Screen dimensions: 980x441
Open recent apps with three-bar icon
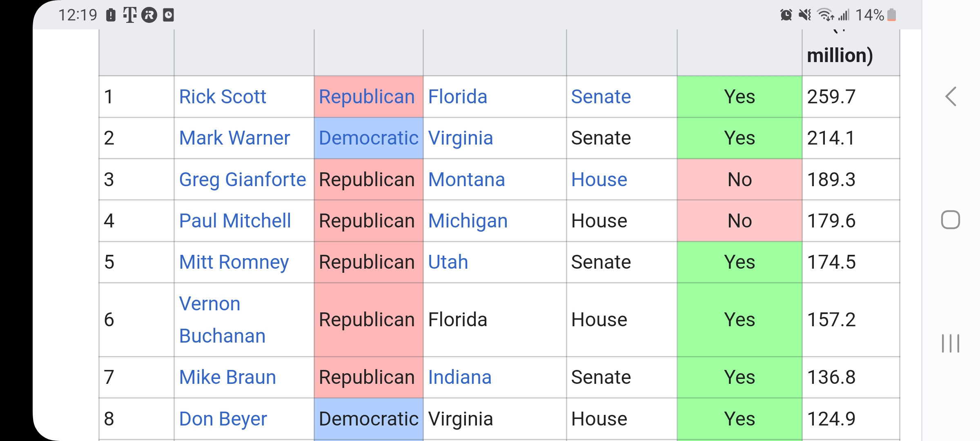pos(950,343)
